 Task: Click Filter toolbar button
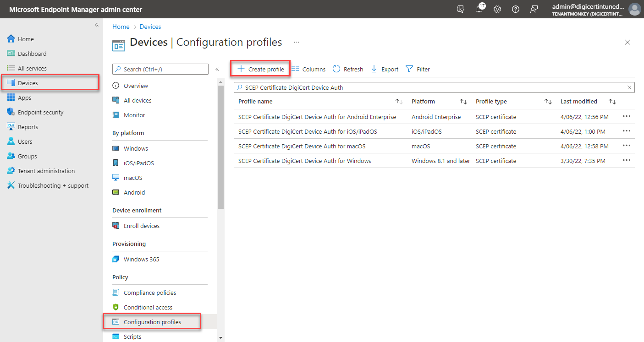pos(418,69)
